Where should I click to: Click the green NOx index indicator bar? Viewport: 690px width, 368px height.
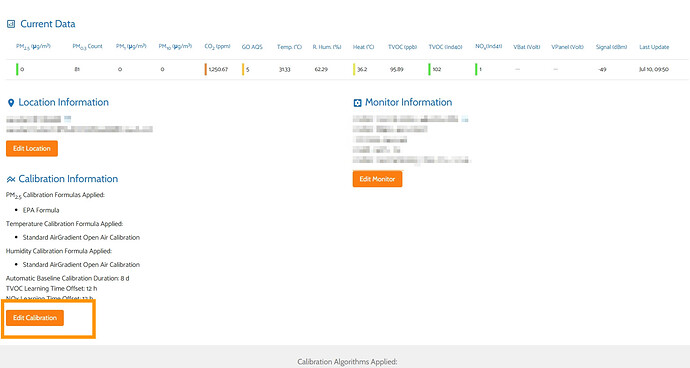pos(476,69)
